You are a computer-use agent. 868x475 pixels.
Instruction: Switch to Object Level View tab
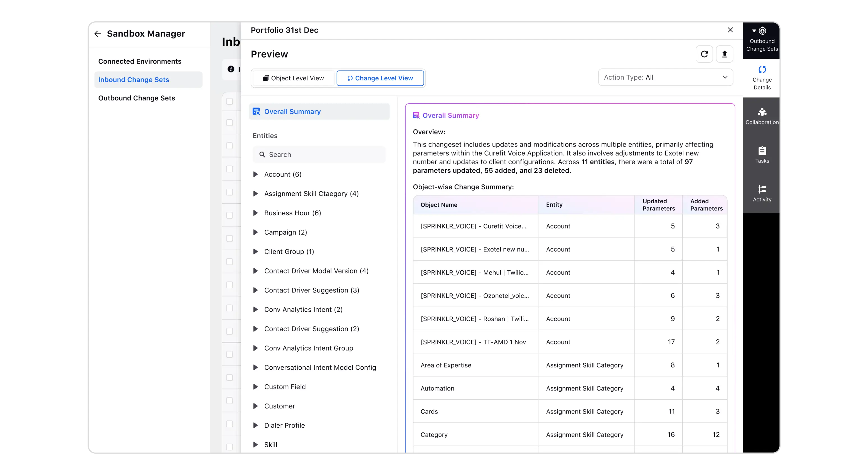click(294, 78)
